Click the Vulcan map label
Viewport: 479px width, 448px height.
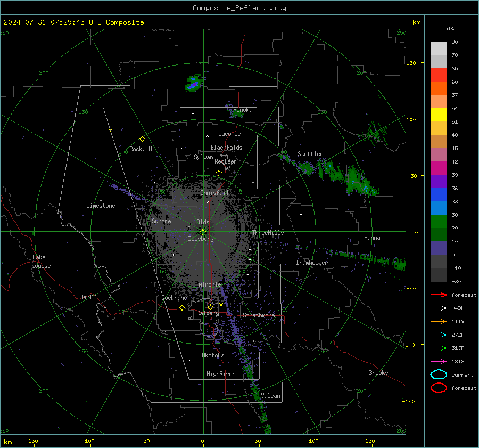(x=270, y=396)
